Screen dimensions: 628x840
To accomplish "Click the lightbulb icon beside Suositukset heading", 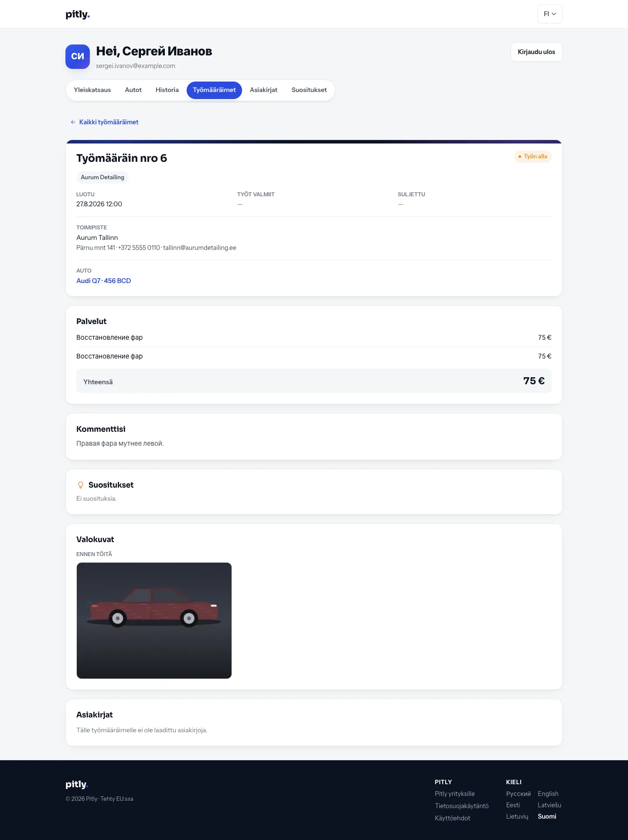I will [x=81, y=485].
